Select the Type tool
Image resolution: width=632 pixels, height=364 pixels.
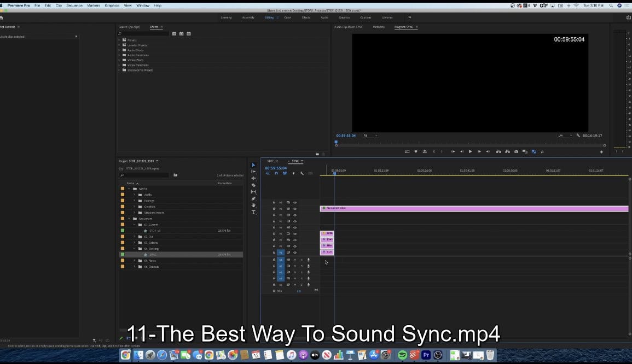coord(253,212)
